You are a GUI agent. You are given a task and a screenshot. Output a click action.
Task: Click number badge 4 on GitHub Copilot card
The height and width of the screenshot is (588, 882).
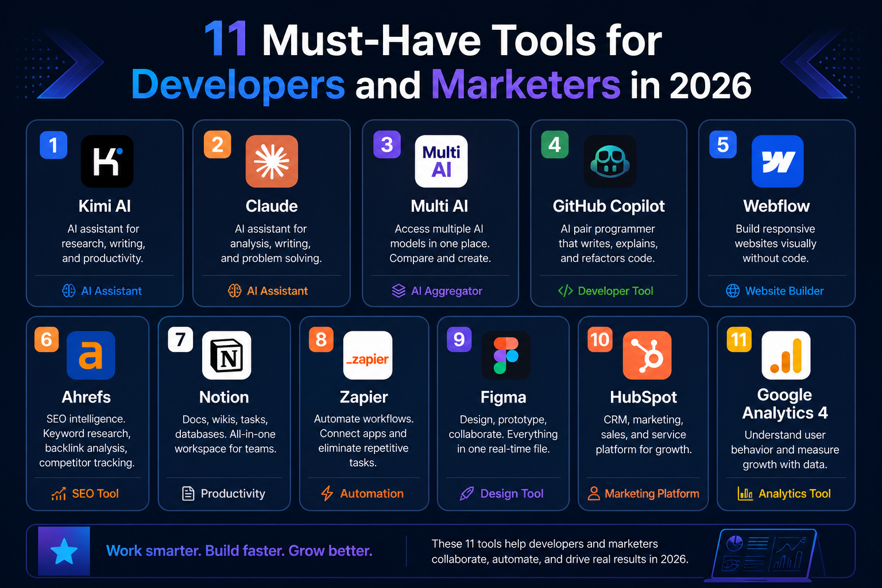tap(555, 145)
